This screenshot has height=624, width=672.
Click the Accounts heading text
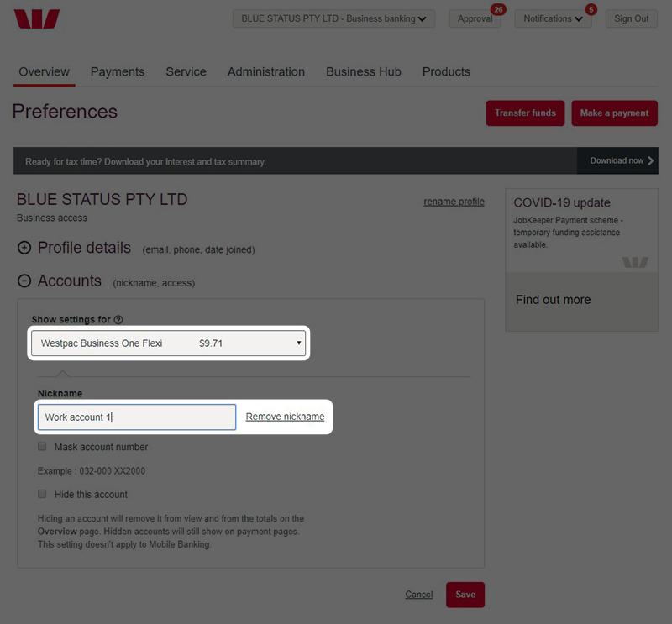click(x=70, y=281)
